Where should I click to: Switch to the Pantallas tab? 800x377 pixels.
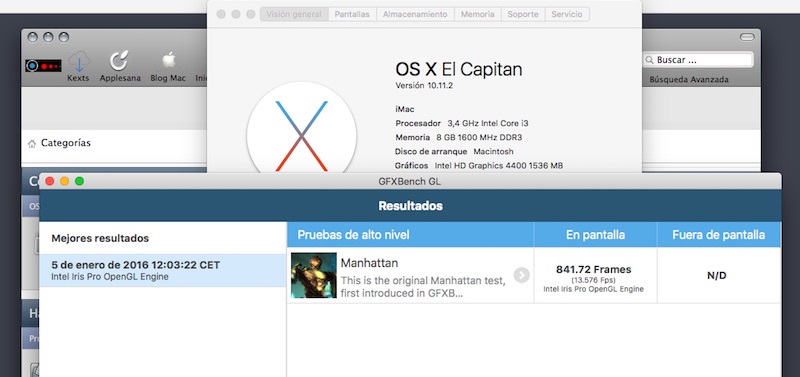(x=352, y=14)
